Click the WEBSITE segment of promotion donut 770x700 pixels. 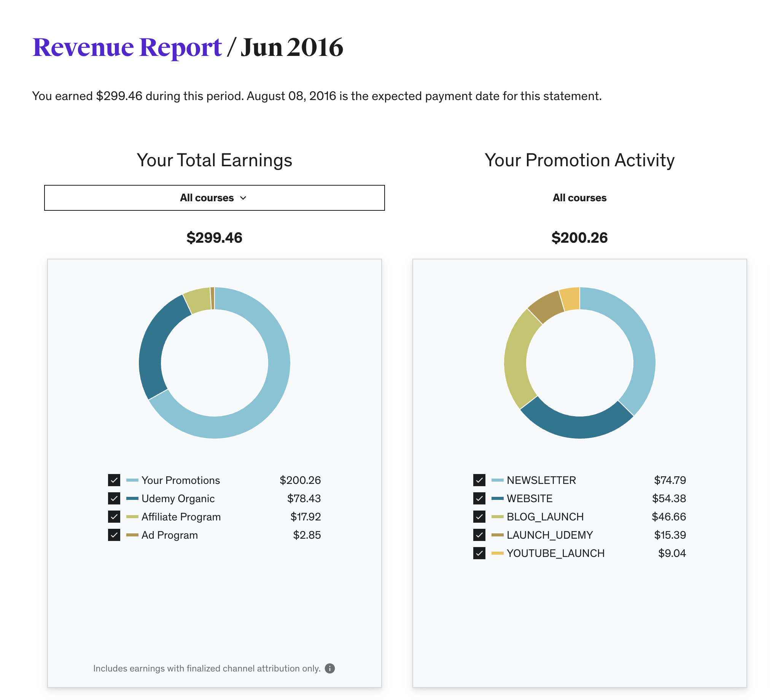pyautogui.click(x=577, y=426)
